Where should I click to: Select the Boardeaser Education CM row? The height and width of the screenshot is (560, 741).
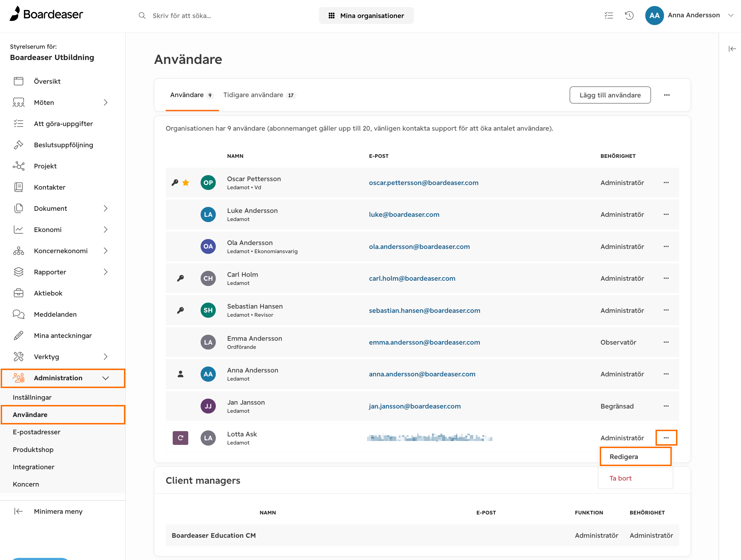[422, 535]
